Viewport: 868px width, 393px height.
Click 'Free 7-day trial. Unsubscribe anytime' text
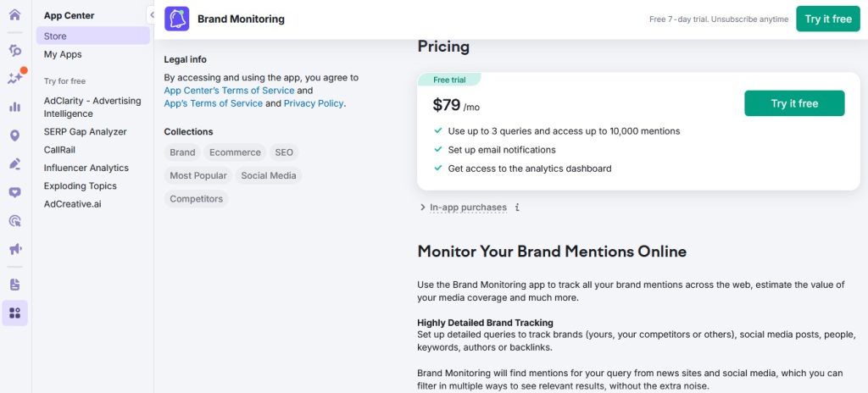(719, 19)
